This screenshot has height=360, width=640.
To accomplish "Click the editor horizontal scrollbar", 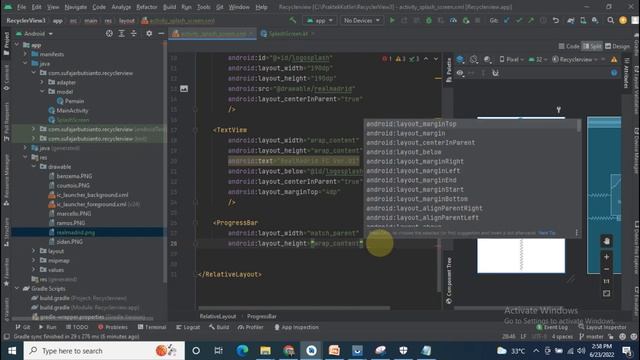I will pyautogui.click(x=294, y=308).
